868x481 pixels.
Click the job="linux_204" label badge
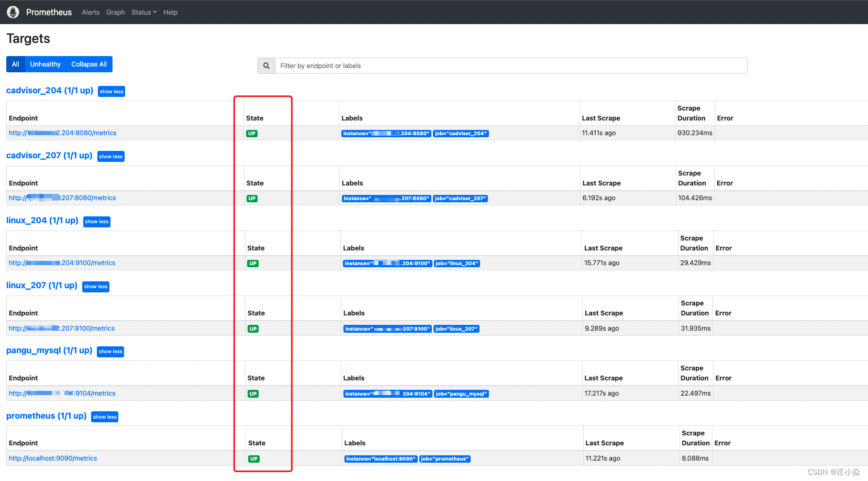point(457,264)
